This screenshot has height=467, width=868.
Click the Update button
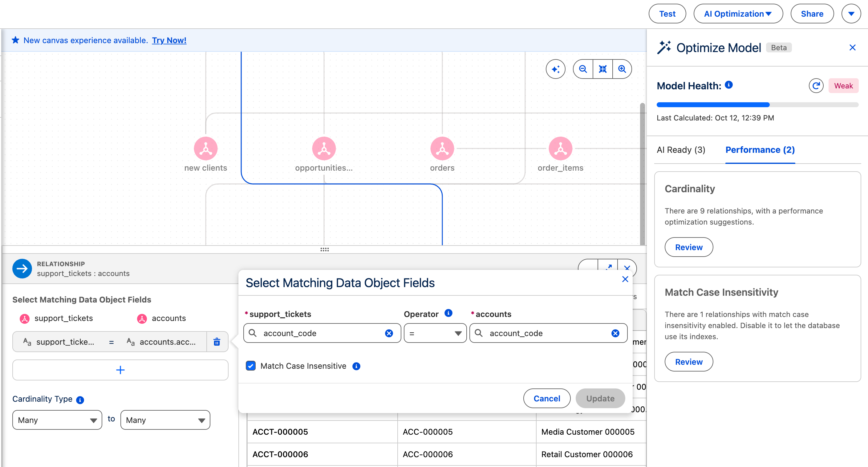coord(600,398)
